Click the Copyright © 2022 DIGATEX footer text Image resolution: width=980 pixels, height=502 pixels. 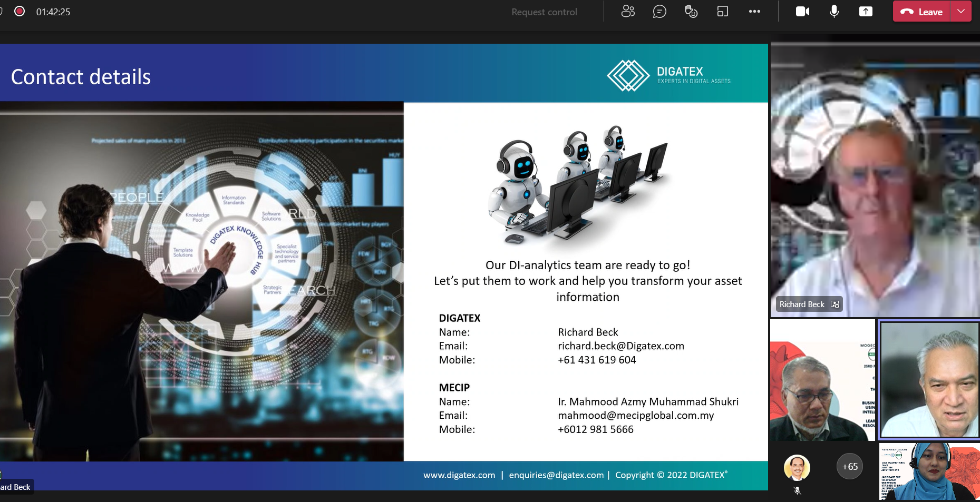click(x=671, y=475)
